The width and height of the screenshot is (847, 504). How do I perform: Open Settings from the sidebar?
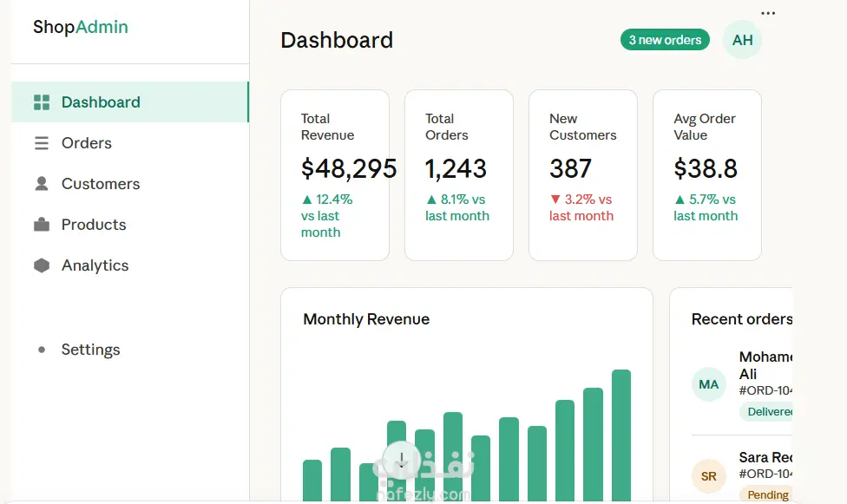click(90, 350)
